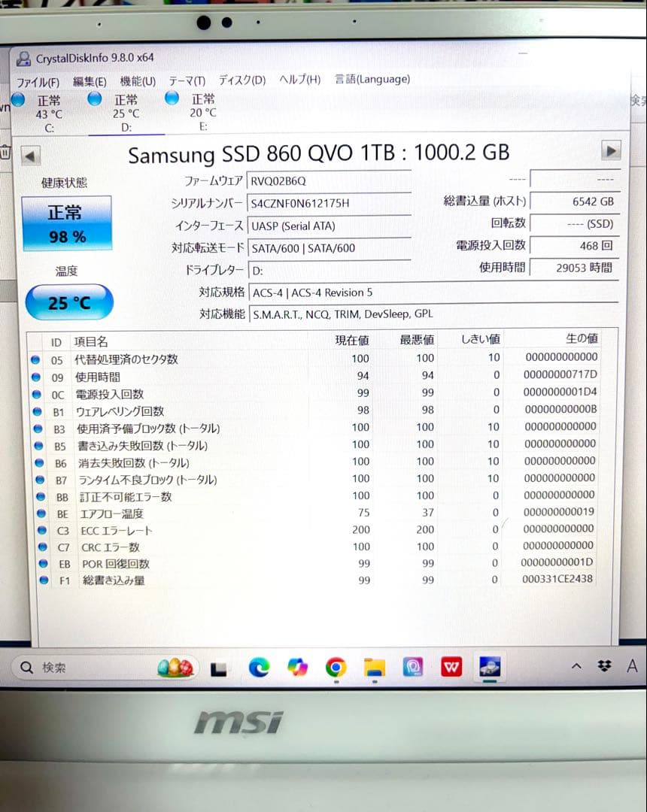Screen dimensions: 647x812
Task: Go to next disk with right arrow
Action: coord(611,150)
